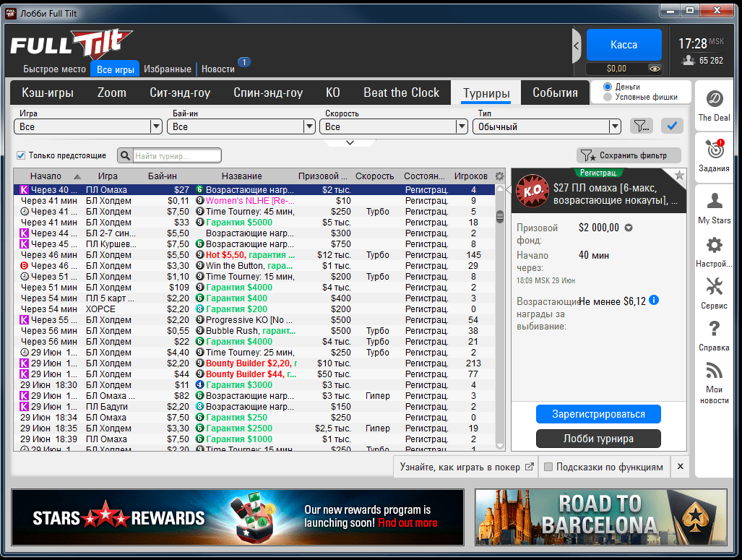Image resolution: width=742 pixels, height=560 pixels.
Task: Click tournament list vertical scrollbar thumb
Action: 500,217
